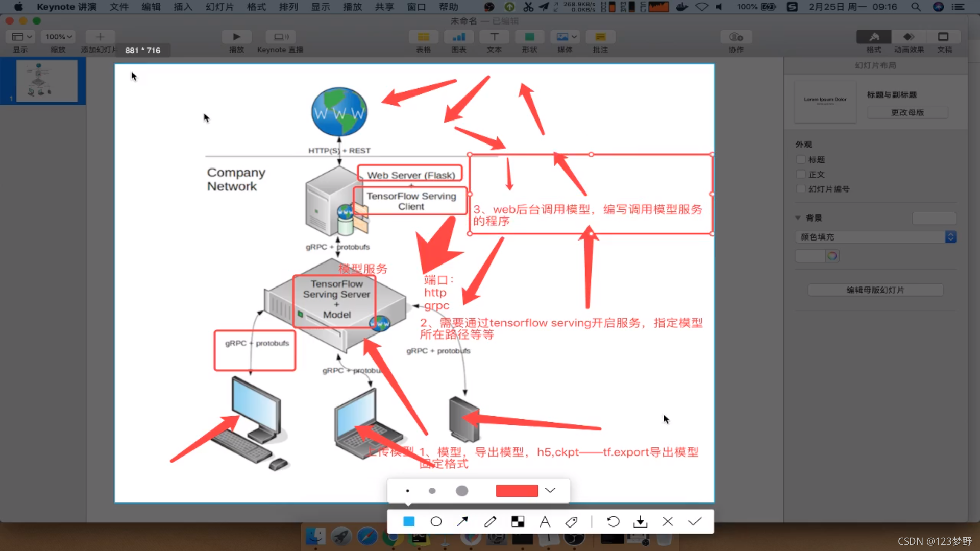
Task: Click the add slide plus button
Action: [100, 37]
